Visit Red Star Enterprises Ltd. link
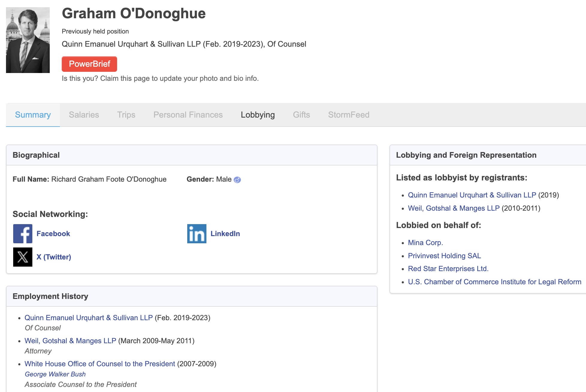Screen dimensions: 586x392 (x=448, y=269)
